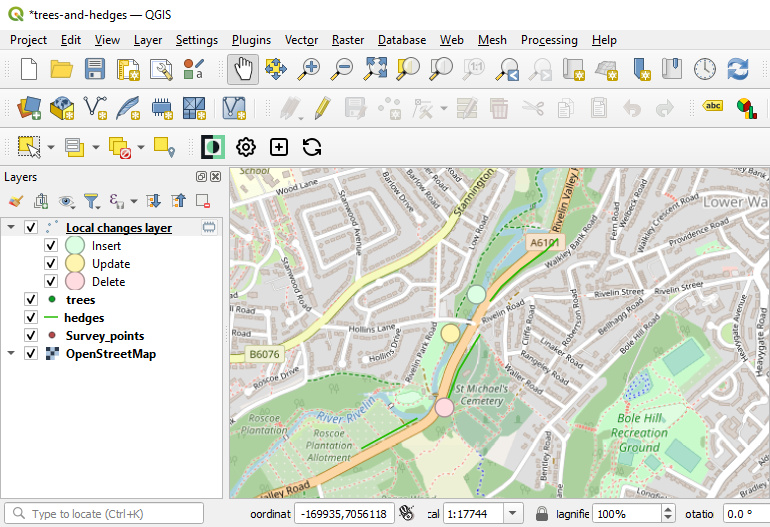770x527 pixels.
Task: Click the half-circle contrast plugin icon
Action: [213, 147]
